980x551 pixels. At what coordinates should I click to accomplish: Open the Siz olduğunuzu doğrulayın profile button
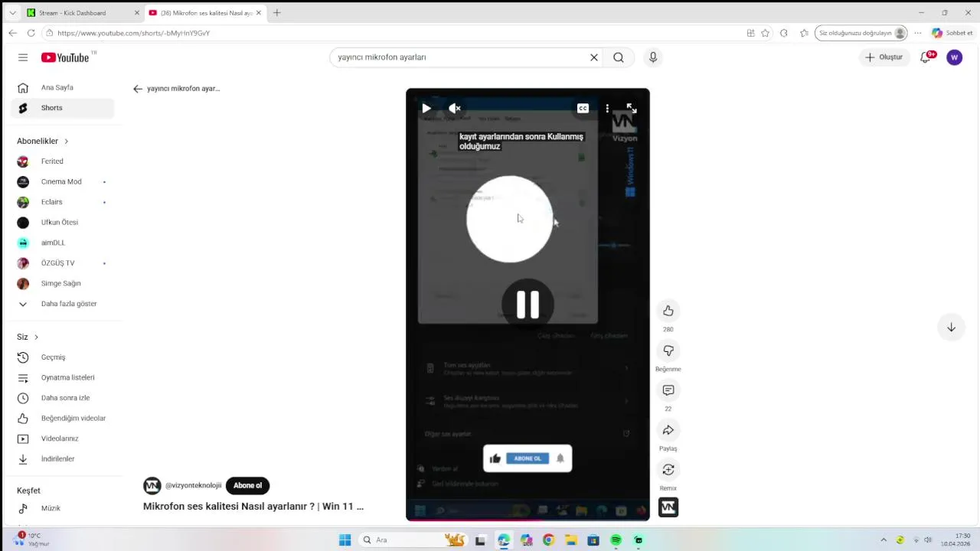tap(862, 33)
